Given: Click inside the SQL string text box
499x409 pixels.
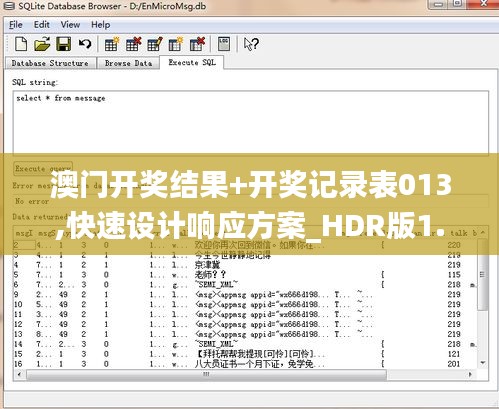Looking at the screenshot, I should (251, 122).
